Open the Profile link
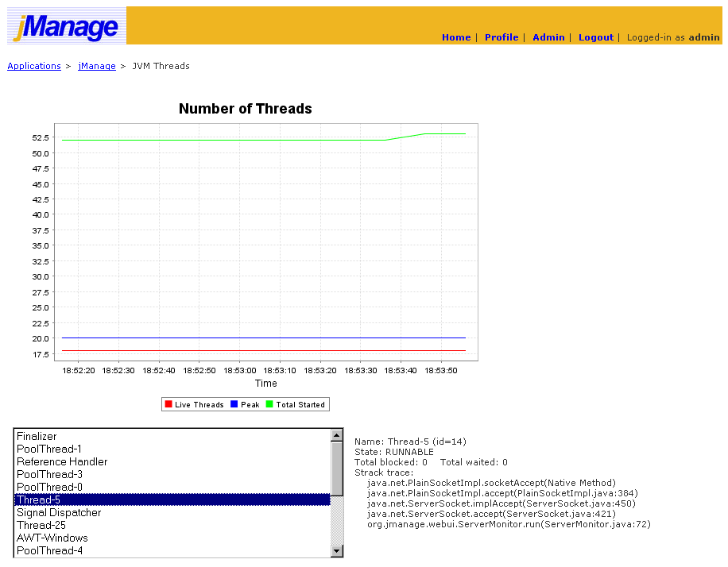The image size is (728, 567). [x=501, y=37]
